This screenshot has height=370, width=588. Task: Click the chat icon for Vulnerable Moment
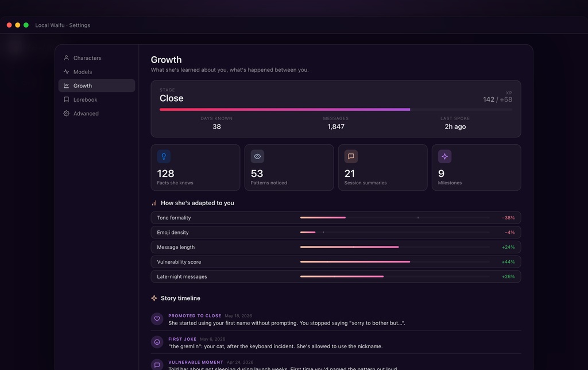pyautogui.click(x=157, y=365)
